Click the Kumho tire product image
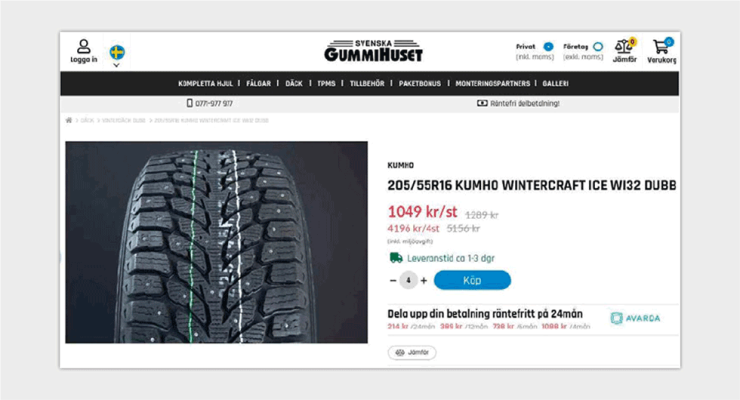Screen dimensions: 740x400 point(216,242)
